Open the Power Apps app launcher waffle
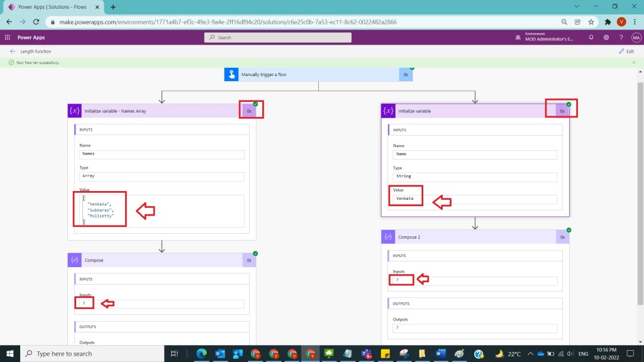 click(x=8, y=38)
